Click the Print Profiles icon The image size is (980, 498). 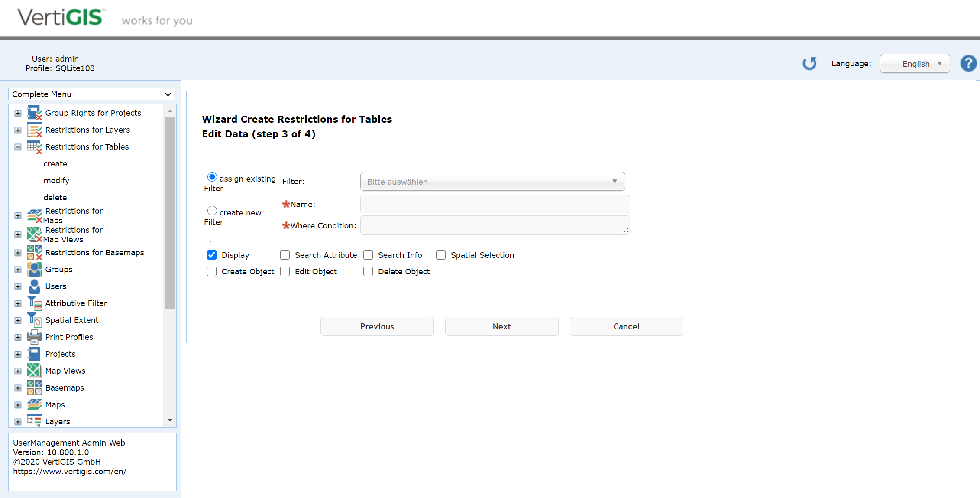pos(34,337)
